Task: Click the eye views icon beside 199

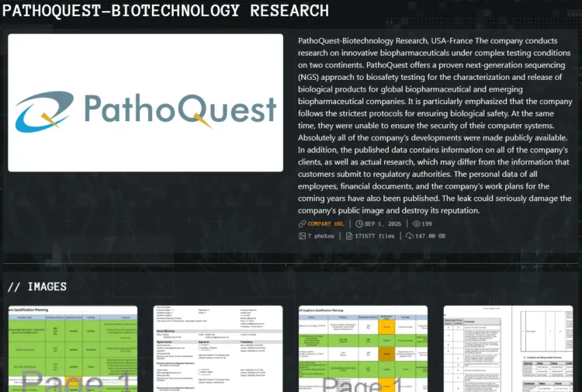Action: 417,224
